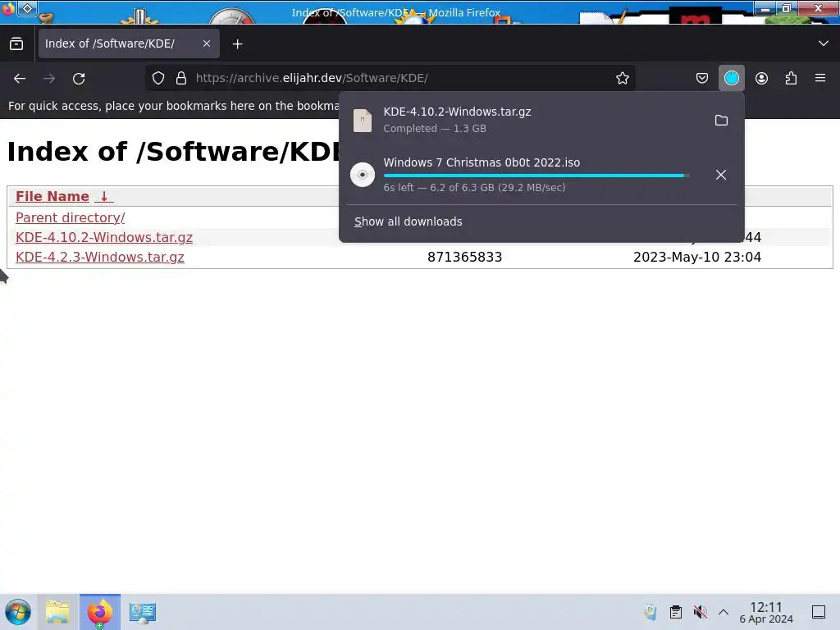840x630 pixels.
Task: Click the ISO download progress bar
Action: (x=536, y=176)
